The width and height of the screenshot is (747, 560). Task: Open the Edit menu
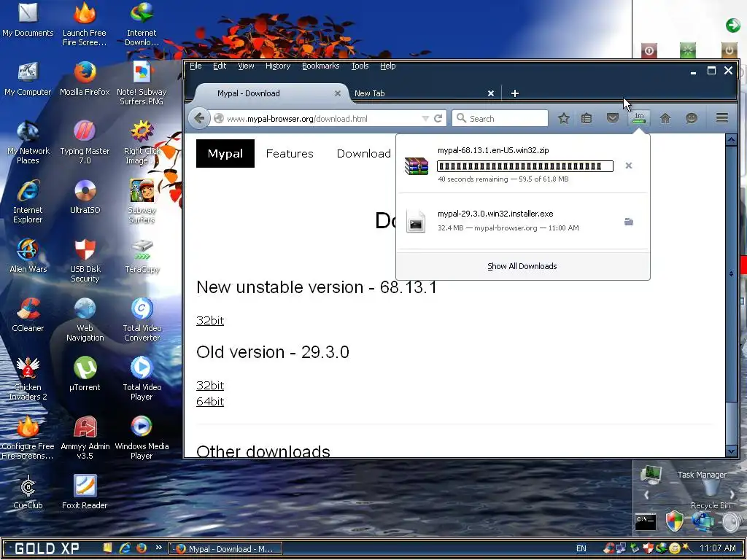[x=219, y=66]
